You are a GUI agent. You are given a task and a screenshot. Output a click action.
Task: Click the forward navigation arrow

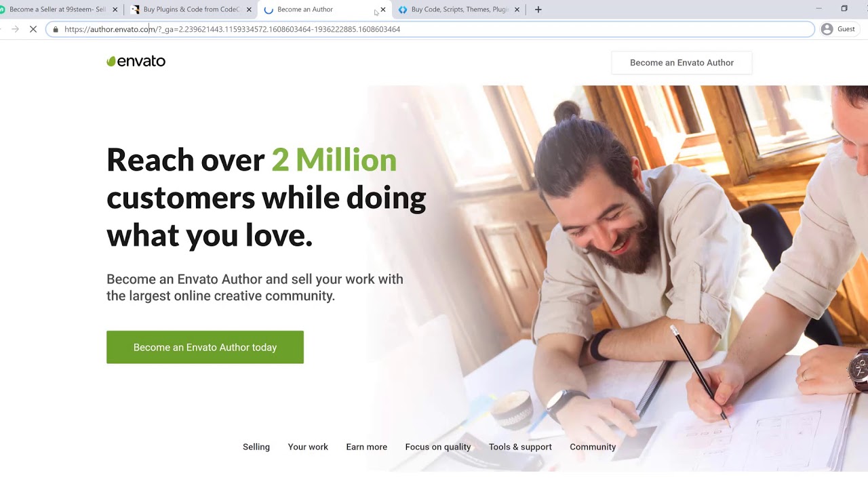(15, 29)
